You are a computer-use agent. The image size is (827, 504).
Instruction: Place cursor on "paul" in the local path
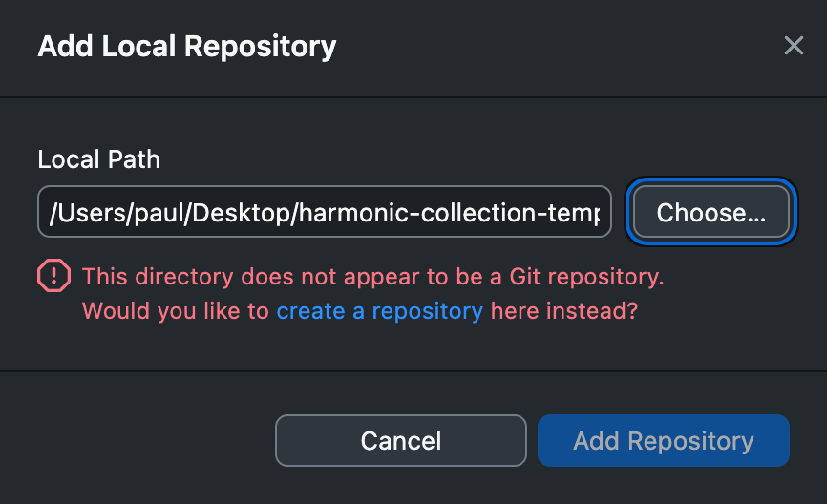pyautogui.click(x=161, y=213)
